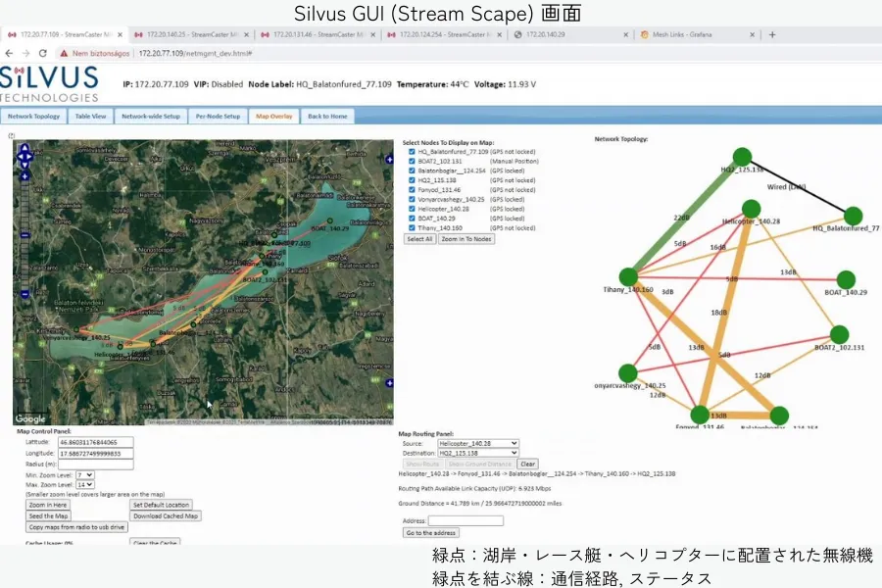Click the Balatonboglar topology node

(779, 416)
